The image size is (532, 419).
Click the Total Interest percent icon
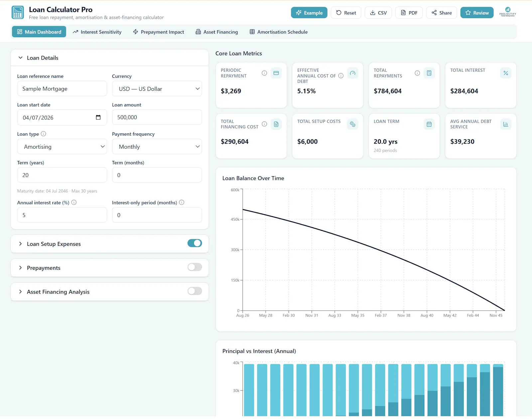(505, 73)
